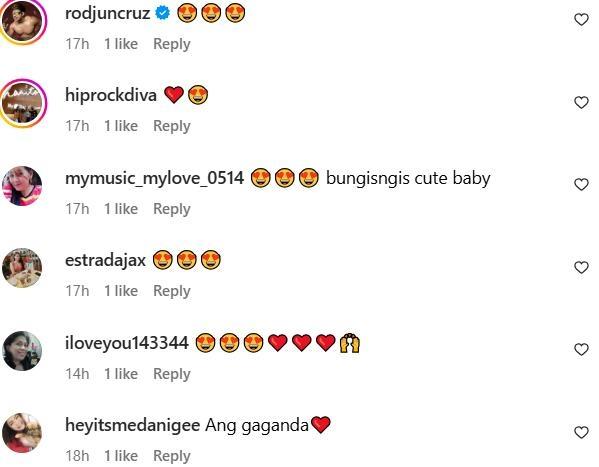Open the iloveyou143344 username link
The height and width of the screenshot is (467, 599).
pyautogui.click(x=127, y=343)
